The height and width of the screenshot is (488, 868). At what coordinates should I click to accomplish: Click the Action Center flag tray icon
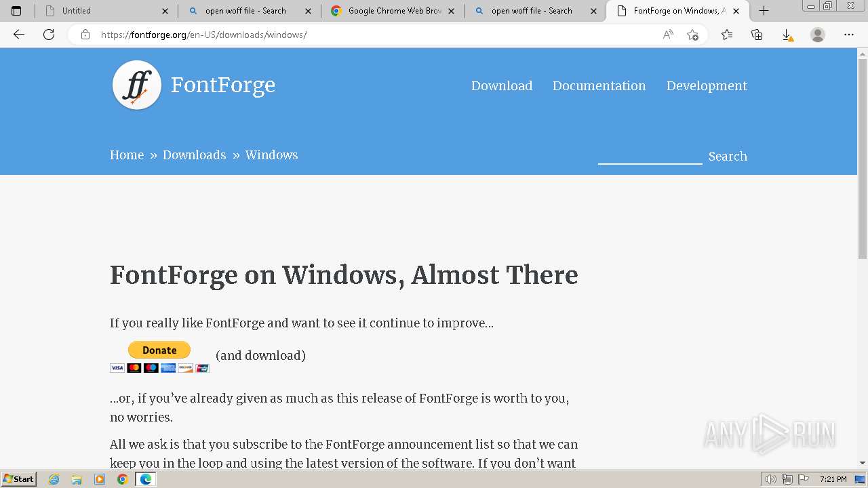804,479
